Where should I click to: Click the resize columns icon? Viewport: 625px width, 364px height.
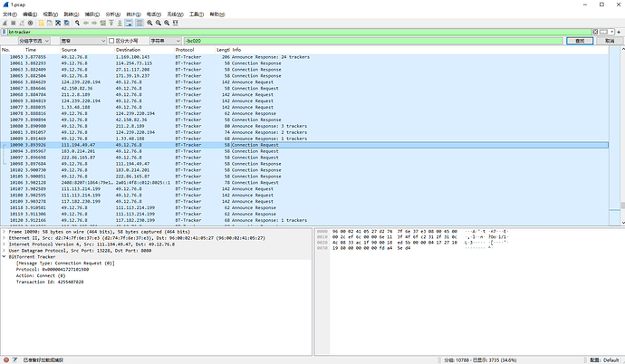pyautogui.click(x=176, y=24)
